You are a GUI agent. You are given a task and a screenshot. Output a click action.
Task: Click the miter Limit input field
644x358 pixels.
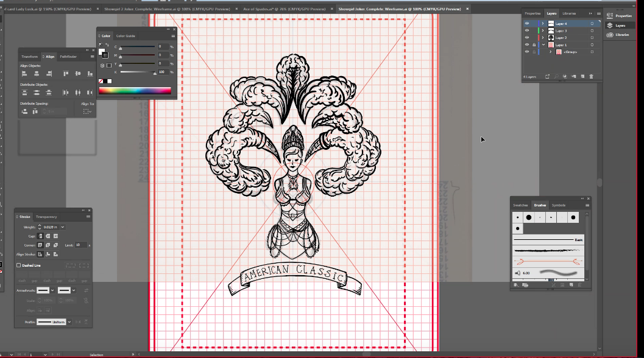[80, 245]
